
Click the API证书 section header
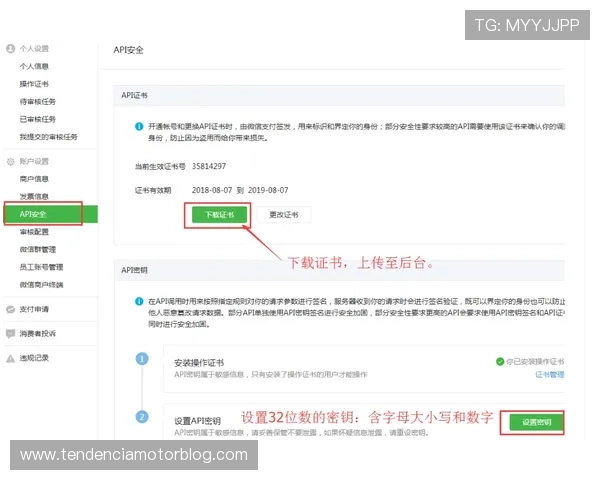click(134, 95)
